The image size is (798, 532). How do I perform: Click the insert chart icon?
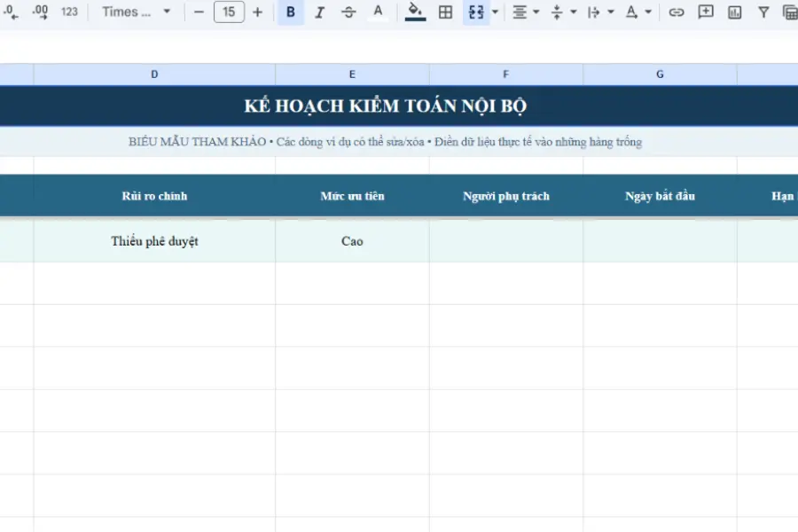(x=734, y=12)
